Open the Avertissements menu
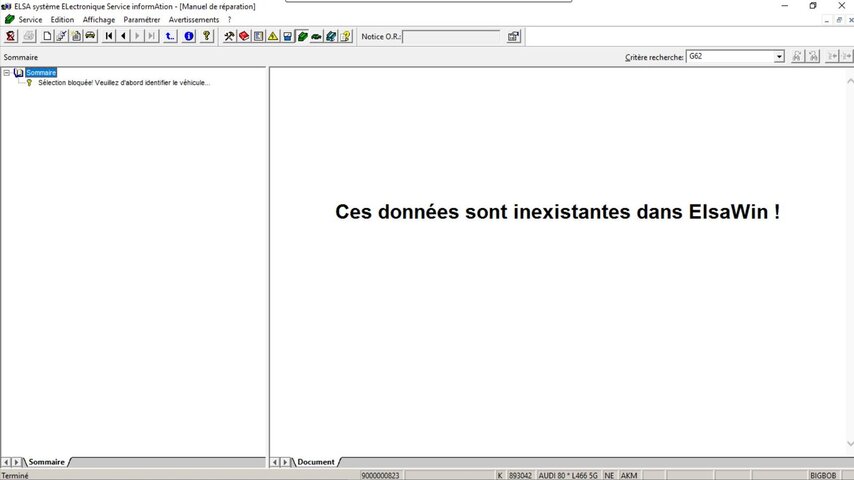The width and height of the screenshot is (854, 480). pos(194,20)
